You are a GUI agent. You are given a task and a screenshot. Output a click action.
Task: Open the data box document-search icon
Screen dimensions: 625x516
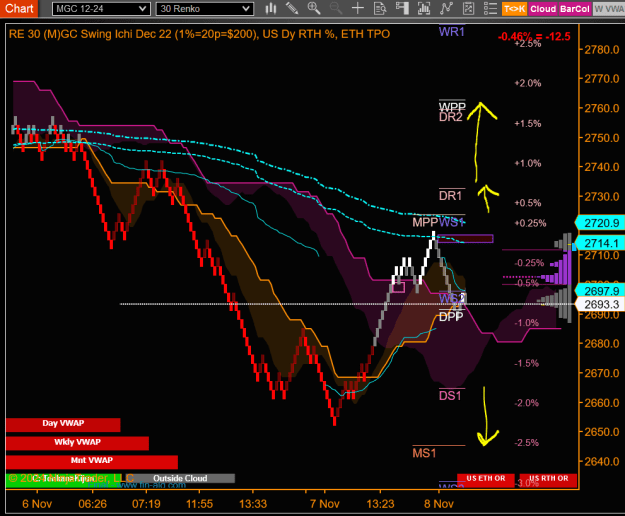click(380, 8)
